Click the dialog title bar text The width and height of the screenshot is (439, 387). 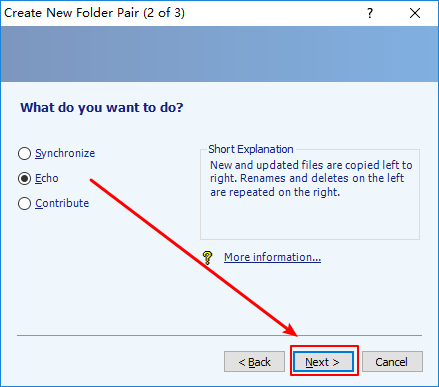point(94,13)
